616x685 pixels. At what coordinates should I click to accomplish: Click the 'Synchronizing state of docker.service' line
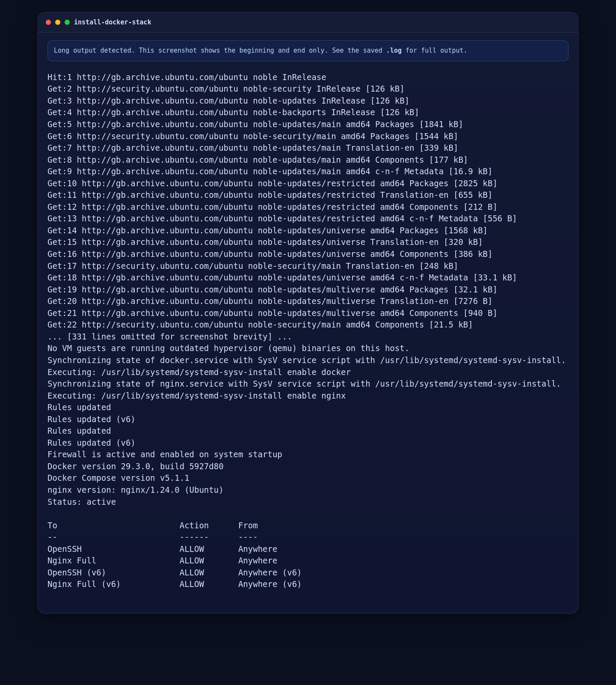tap(307, 360)
